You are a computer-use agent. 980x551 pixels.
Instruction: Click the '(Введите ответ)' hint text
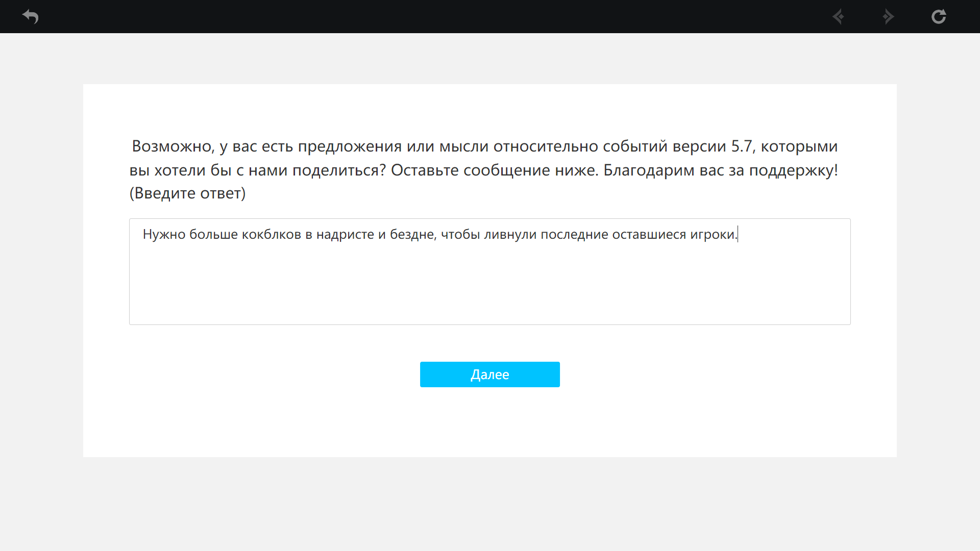tap(187, 193)
